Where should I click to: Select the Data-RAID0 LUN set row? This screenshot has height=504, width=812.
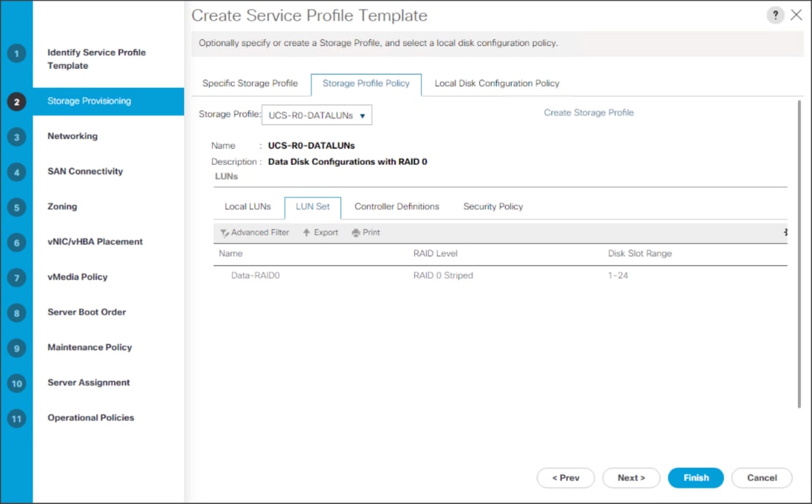254,274
